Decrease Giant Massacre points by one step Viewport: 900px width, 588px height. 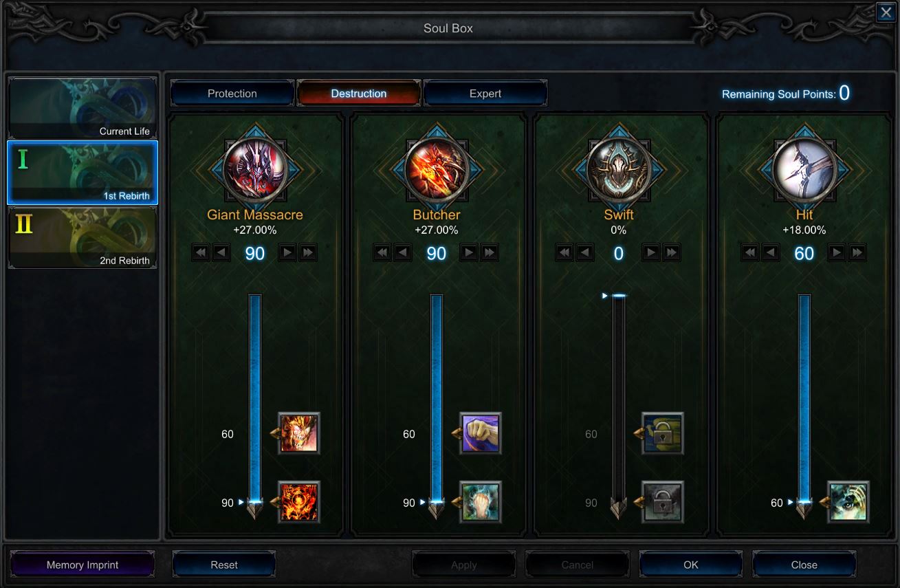(221, 253)
